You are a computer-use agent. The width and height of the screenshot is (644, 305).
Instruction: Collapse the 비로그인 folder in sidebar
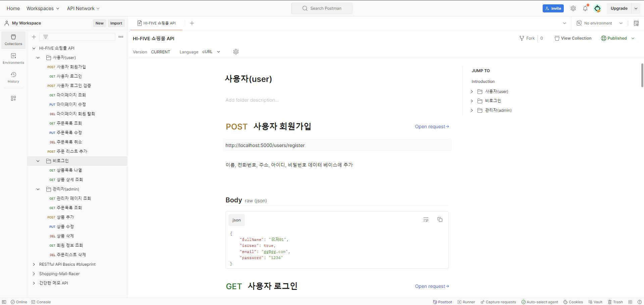(38, 161)
